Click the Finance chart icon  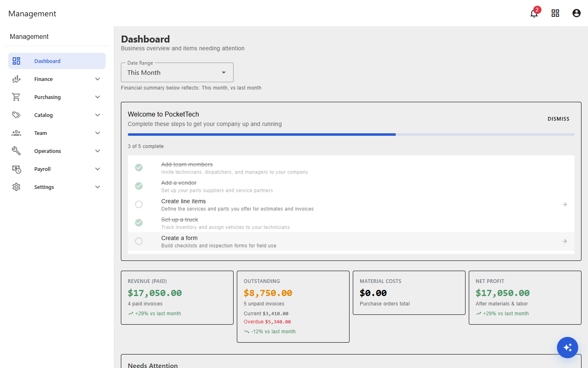[16, 79]
